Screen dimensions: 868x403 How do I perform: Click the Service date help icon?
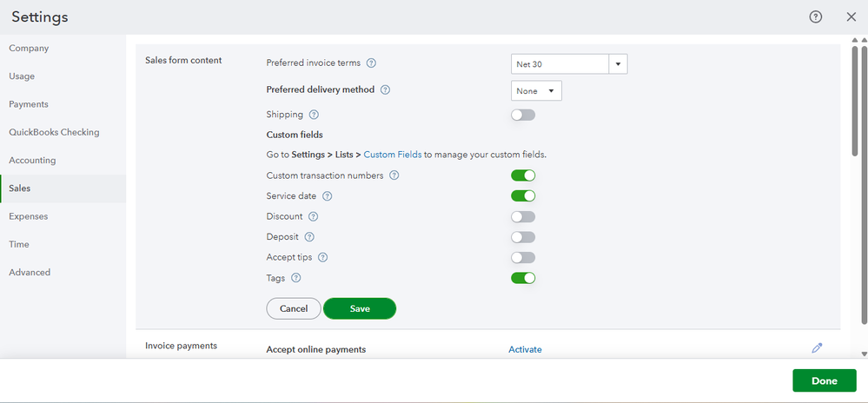coord(327,196)
